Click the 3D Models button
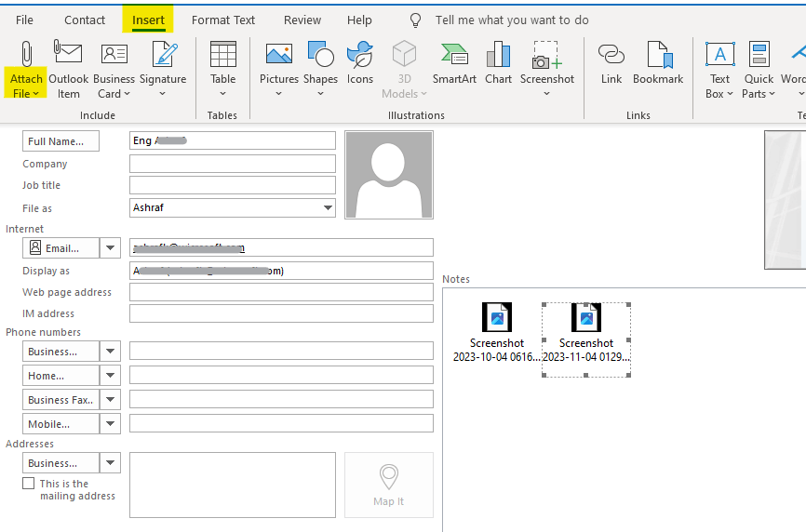The width and height of the screenshot is (806, 532). [404, 70]
